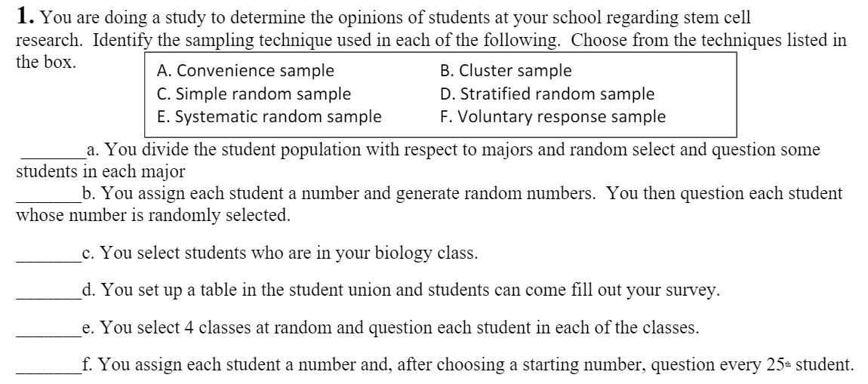Viewport: 868px width, 384px height.
Task: Select option B. Cluster sample
Action: click(x=505, y=71)
